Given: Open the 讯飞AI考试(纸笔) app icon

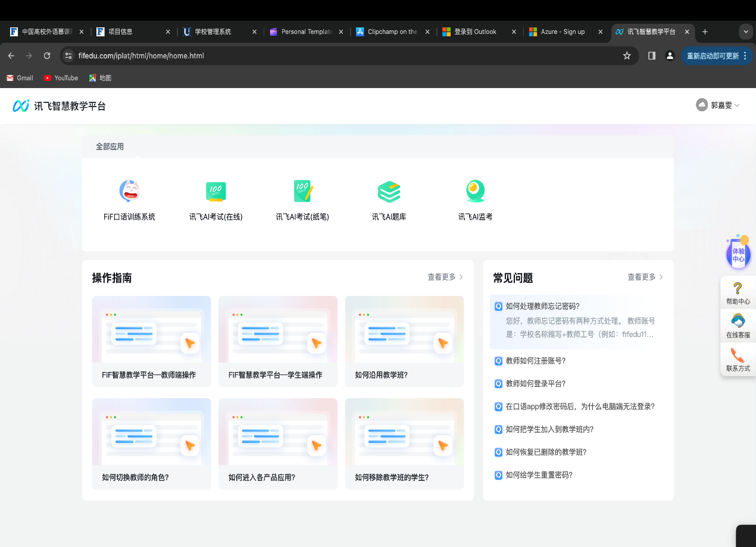Looking at the screenshot, I should pyautogui.click(x=302, y=192).
